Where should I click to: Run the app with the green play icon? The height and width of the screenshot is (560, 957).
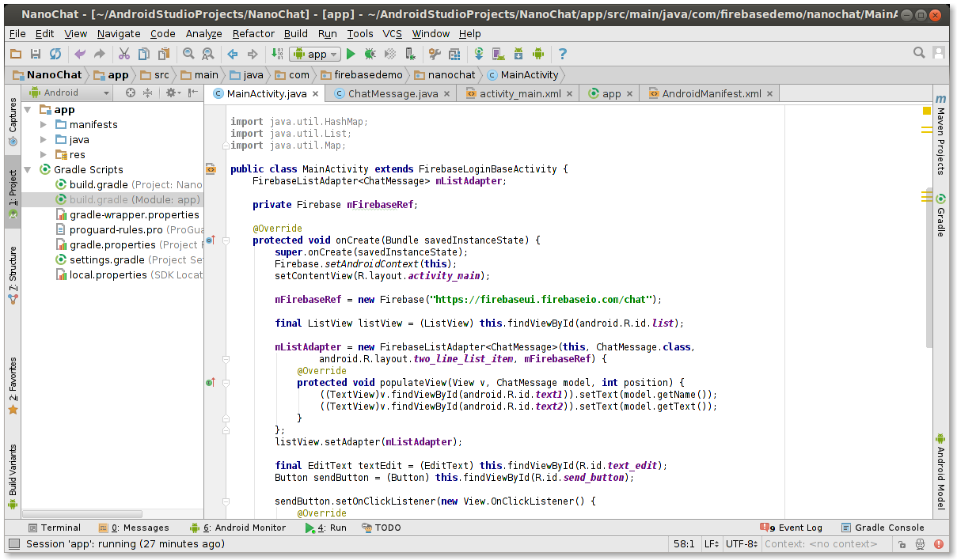[x=351, y=54]
